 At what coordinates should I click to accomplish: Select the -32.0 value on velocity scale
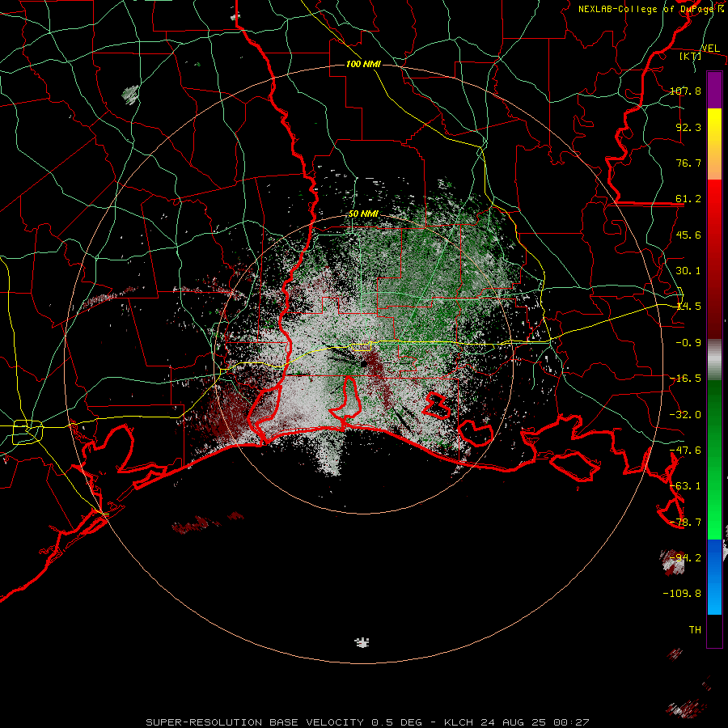click(686, 415)
